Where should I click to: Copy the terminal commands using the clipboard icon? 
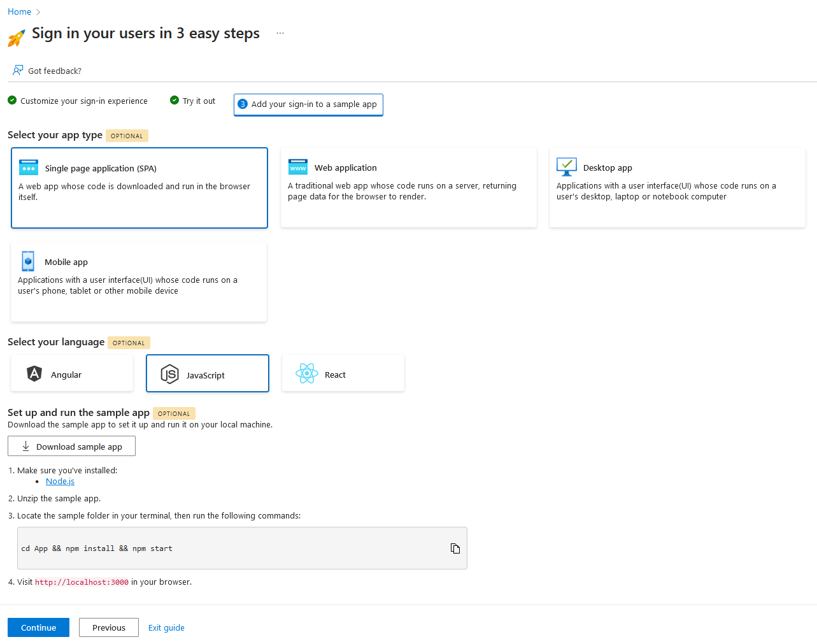tap(455, 548)
